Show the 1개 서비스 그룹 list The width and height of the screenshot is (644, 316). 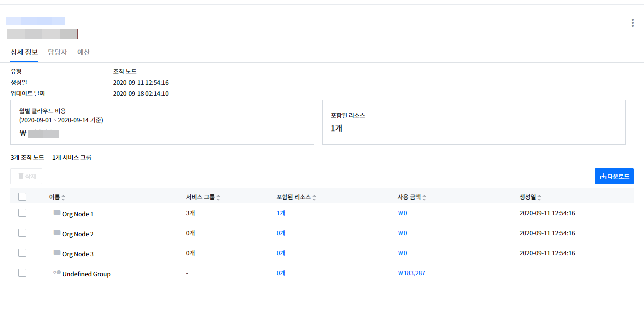pos(72,158)
